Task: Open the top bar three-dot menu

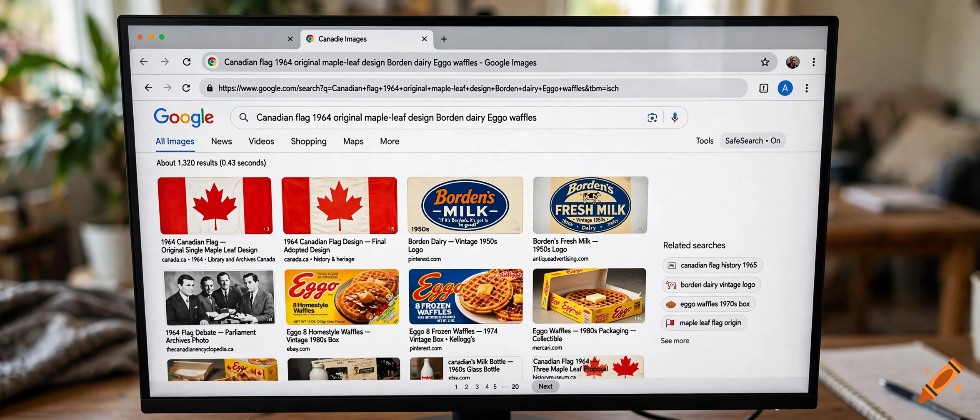Action: [814, 62]
